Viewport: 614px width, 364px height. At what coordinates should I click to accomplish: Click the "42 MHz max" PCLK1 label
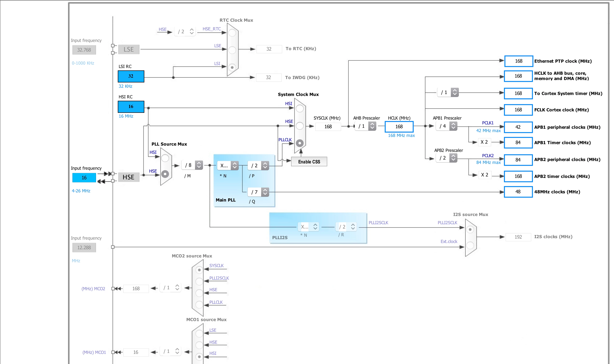pos(488,131)
